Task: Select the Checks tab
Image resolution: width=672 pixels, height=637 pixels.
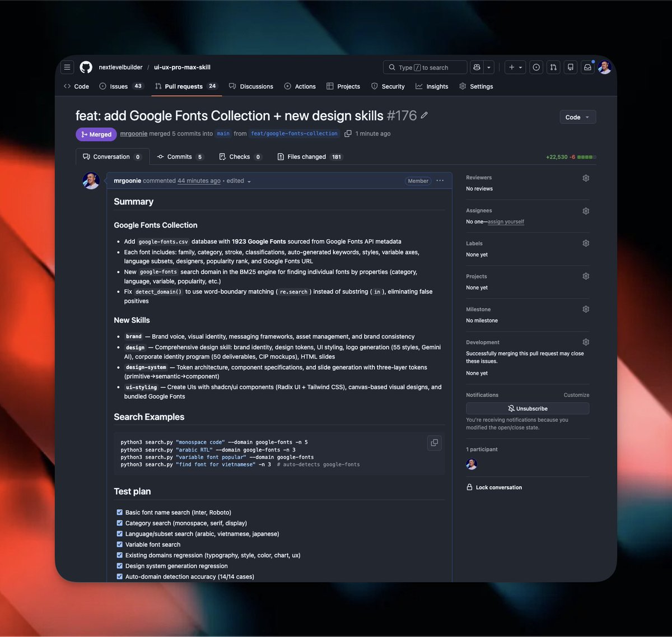Action: click(240, 157)
